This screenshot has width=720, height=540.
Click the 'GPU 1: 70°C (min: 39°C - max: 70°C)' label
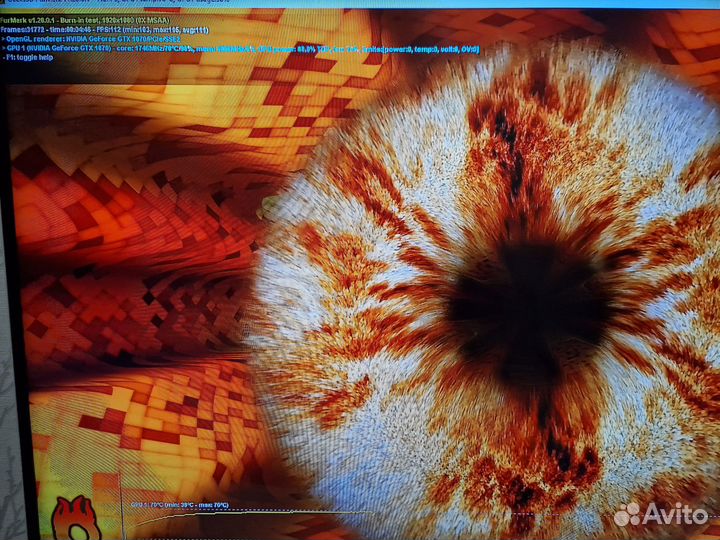pos(180,505)
